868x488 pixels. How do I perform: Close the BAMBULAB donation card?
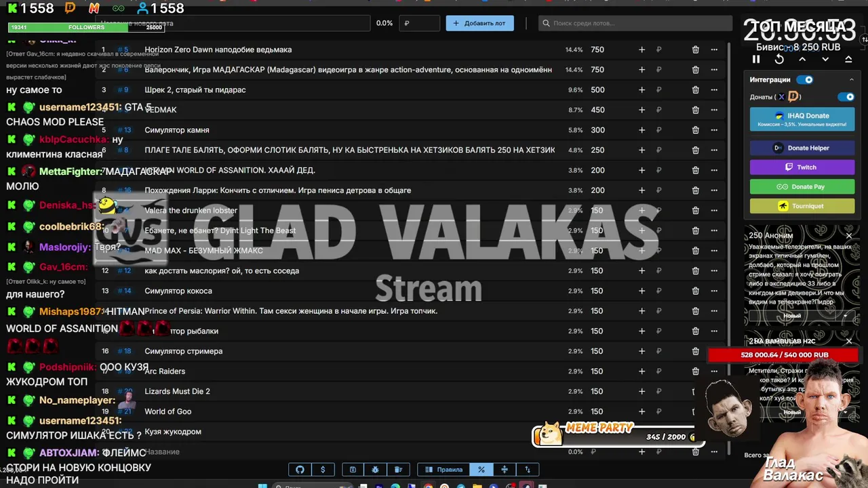point(848,341)
